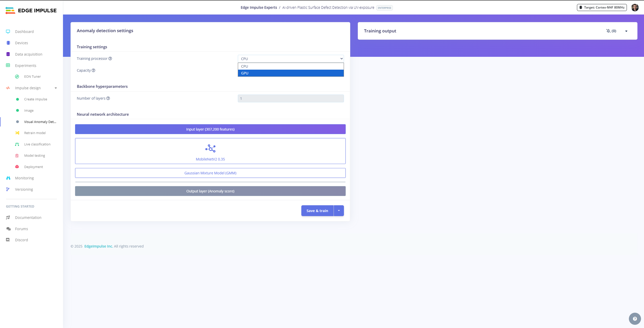
Task: Click the Versioning branch icon
Action: pyautogui.click(x=8, y=189)
